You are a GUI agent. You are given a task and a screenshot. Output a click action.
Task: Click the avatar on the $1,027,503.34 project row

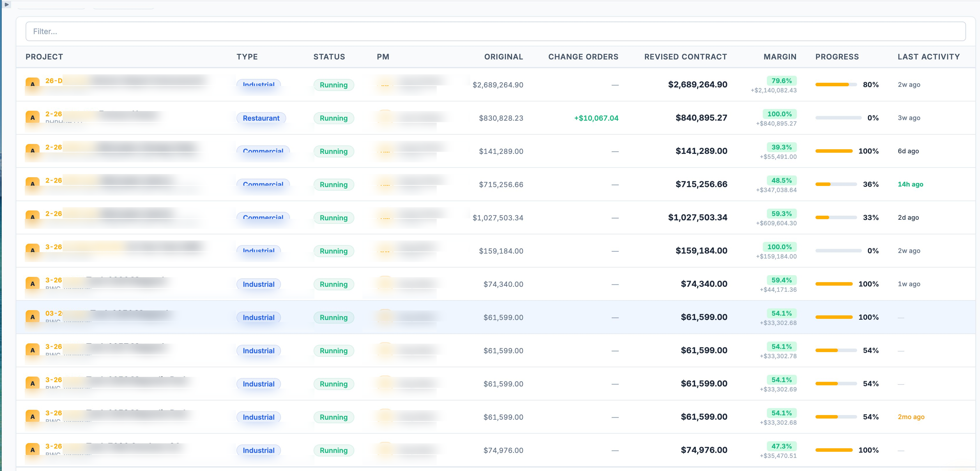tap(32, 217)
